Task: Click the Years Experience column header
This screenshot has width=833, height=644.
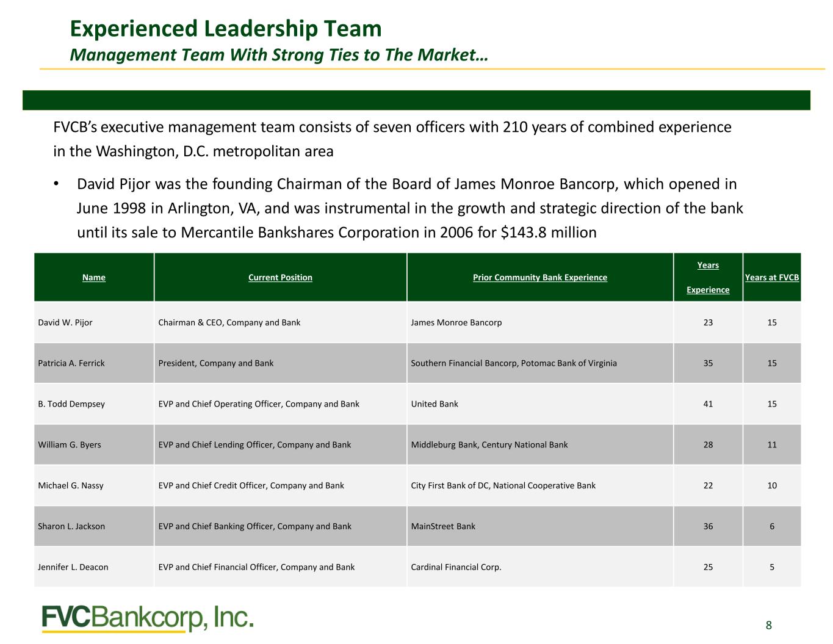Action: pos(708,277)
